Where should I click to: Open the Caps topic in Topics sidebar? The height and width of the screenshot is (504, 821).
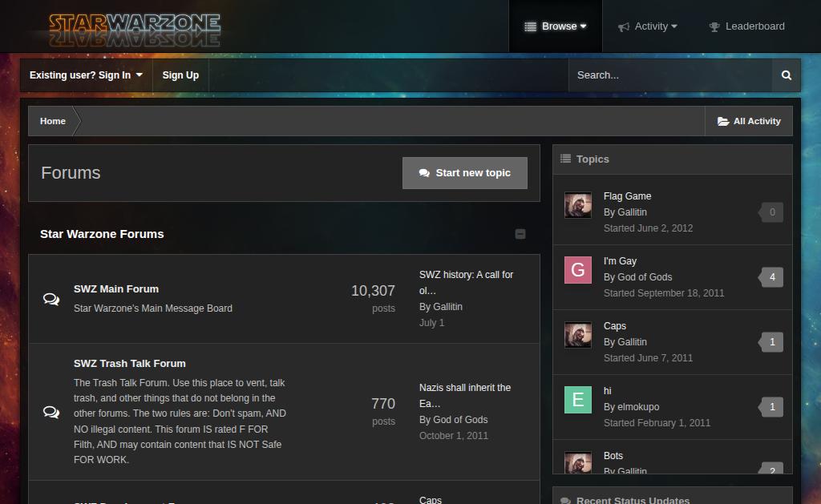coord(615,326)
